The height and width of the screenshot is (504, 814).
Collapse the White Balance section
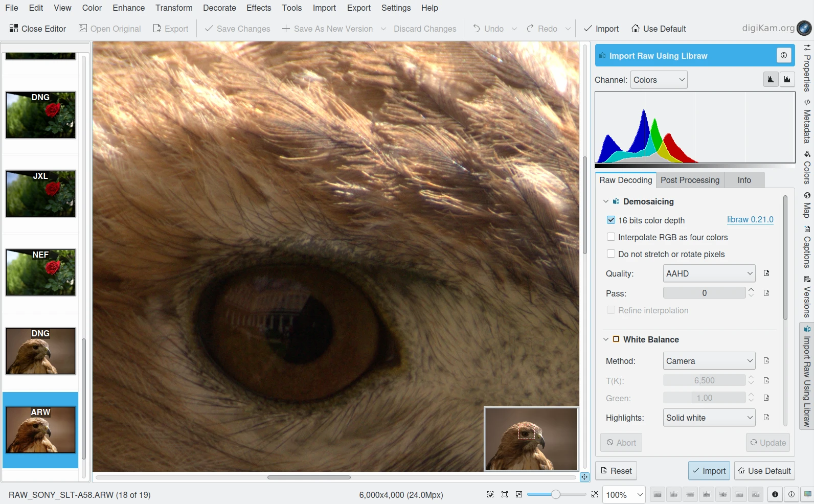606,339
